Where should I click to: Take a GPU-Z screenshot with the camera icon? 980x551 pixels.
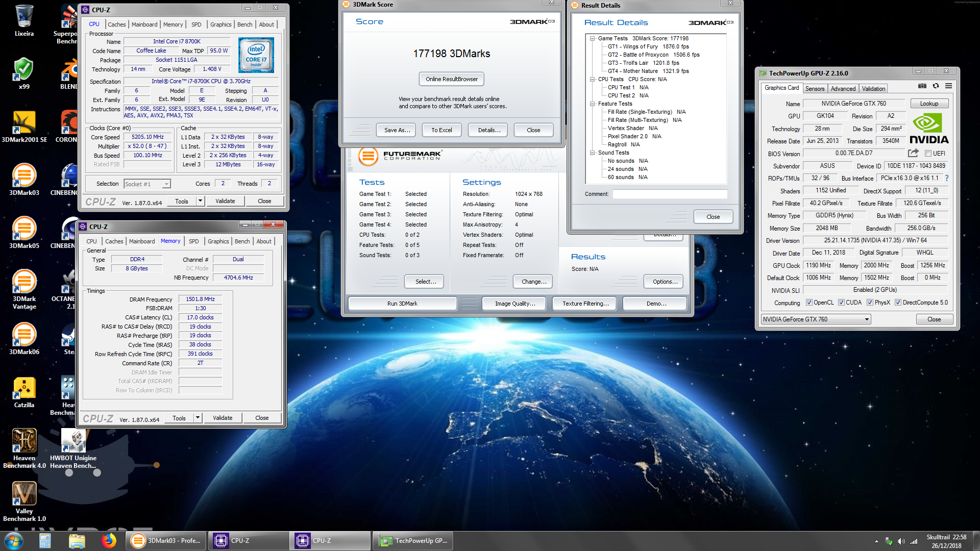[922, 86]
